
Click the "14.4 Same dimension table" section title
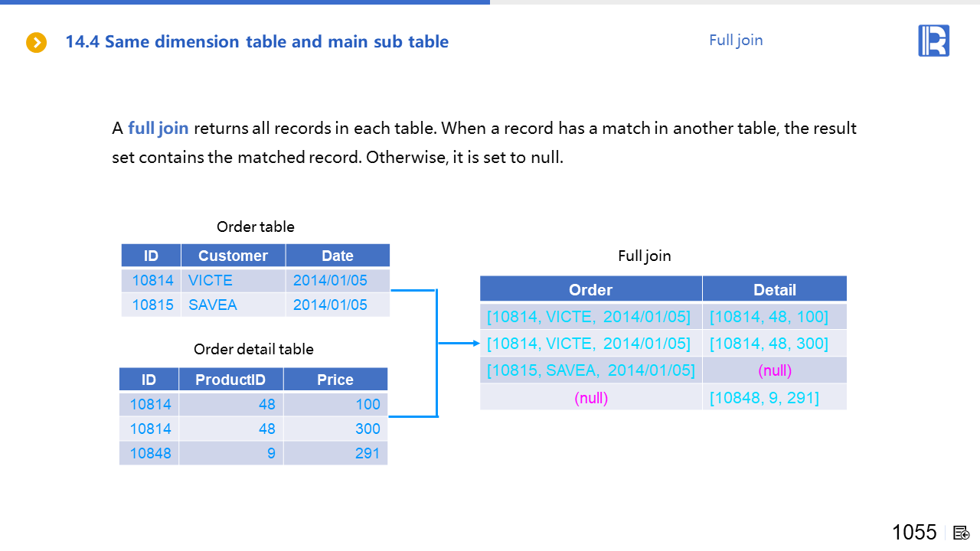(256, 41)
